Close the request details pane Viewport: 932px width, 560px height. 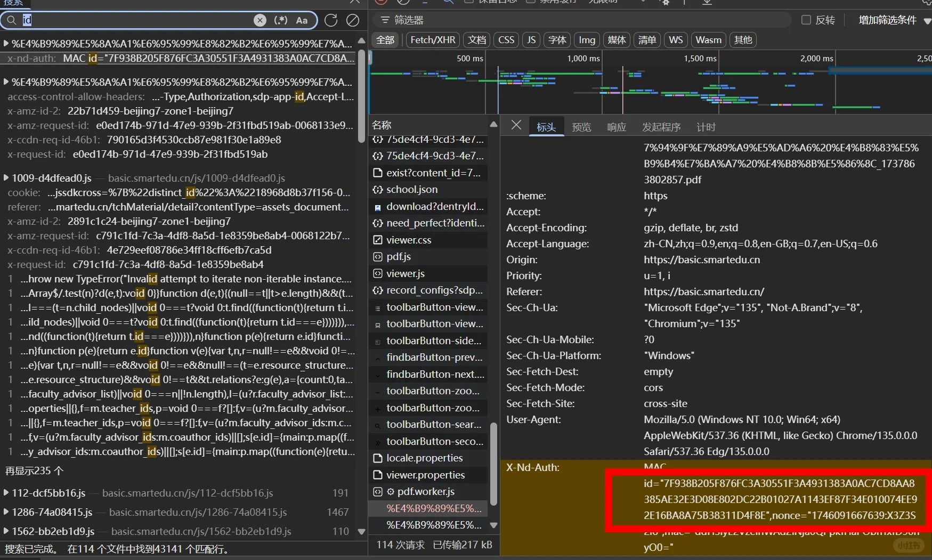[516, 125]
